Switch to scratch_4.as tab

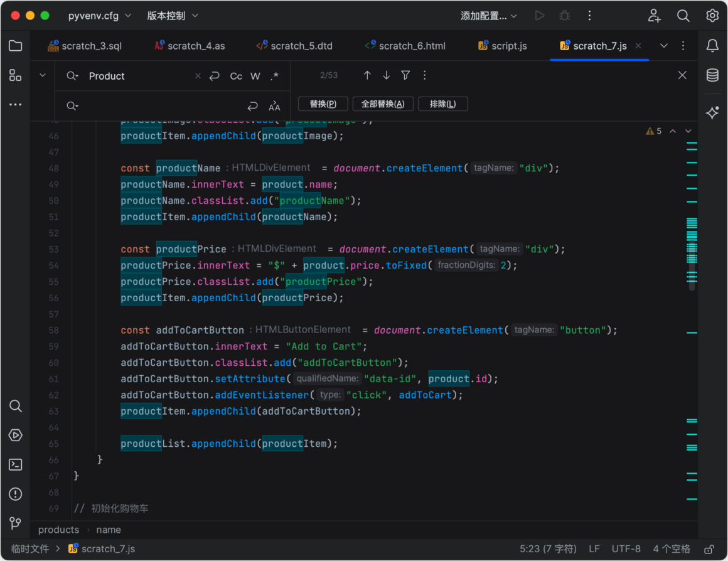coord(190,46)
